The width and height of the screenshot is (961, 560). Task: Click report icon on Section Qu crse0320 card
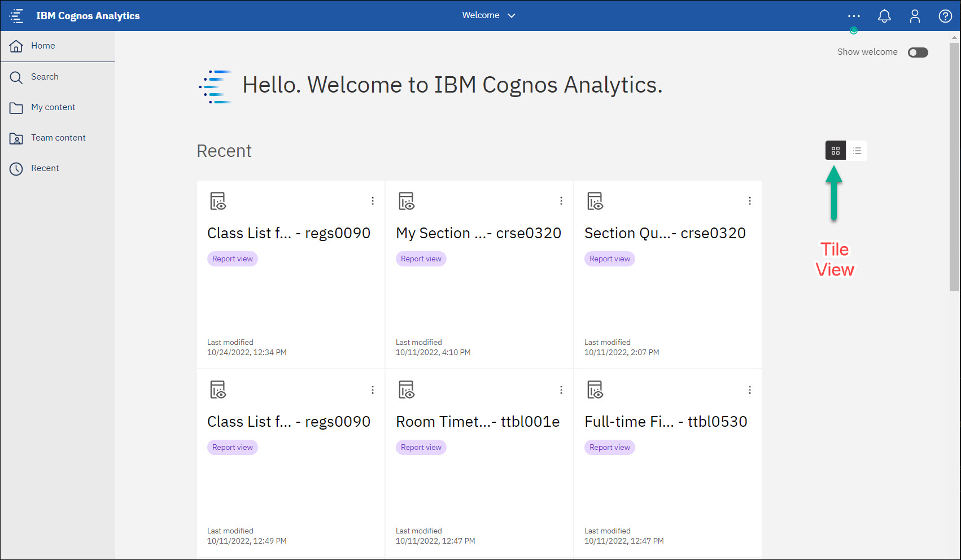595,201
